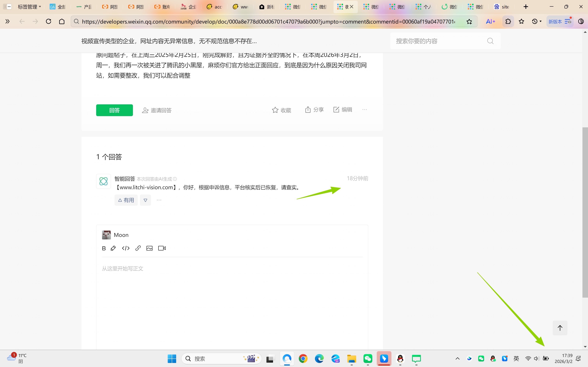
Task: Click 邀请回答 link
Action: pyautogui.click(x=157, y=110)
